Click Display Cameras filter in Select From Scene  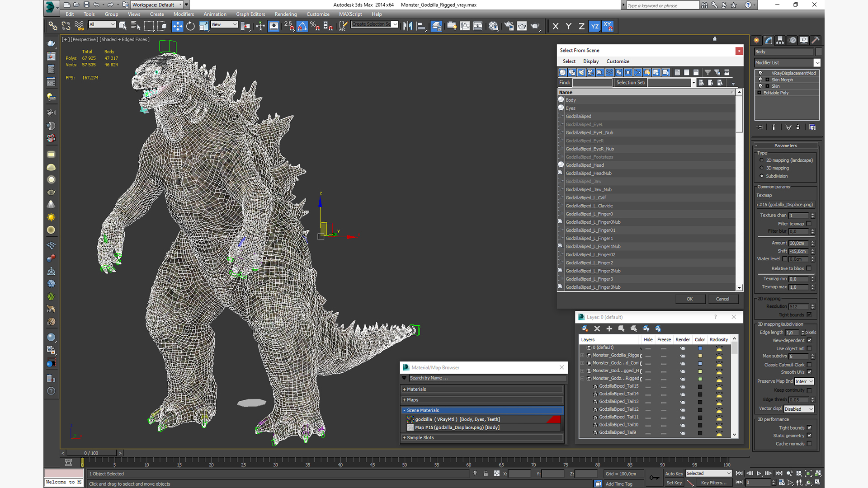pos(590,72)
